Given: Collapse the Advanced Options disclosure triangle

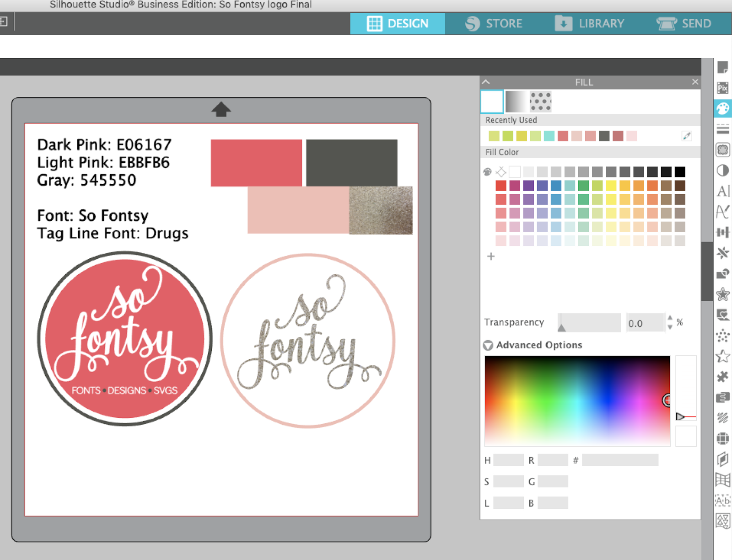Looking at the screenshot, I should [x=488, y=346].
